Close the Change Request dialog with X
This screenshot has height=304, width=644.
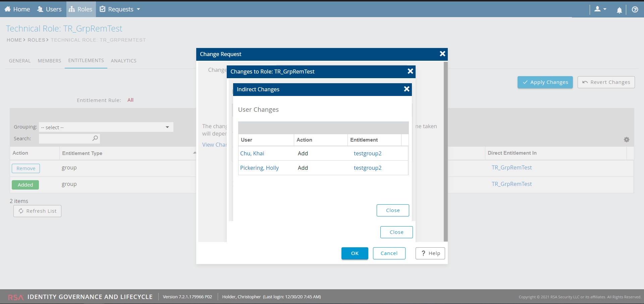click(442, 54)
